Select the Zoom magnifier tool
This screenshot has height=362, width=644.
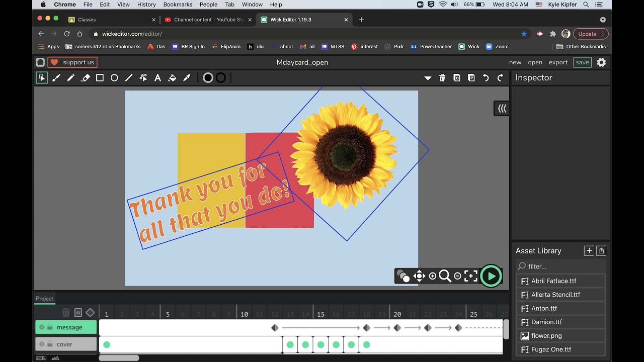coord(445,276)
